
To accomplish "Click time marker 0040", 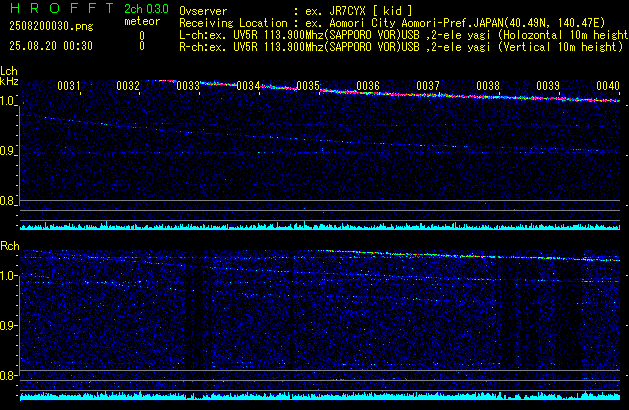I will [x=608, y=86].
